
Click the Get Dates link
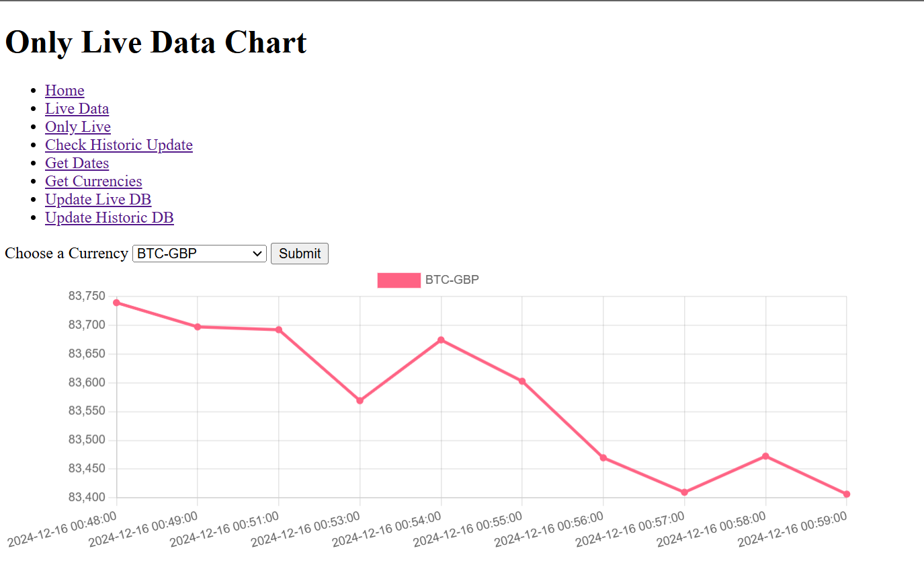[x=77, y=163]
